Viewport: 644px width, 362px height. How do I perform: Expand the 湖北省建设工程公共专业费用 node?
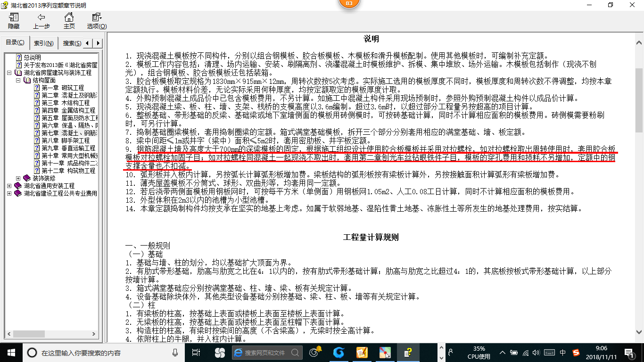tap(9, 194)
